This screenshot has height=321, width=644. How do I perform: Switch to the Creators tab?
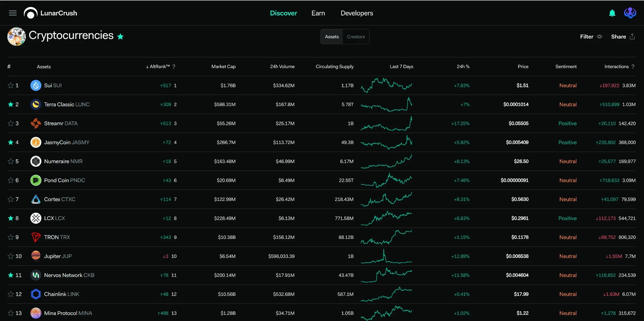356,37
